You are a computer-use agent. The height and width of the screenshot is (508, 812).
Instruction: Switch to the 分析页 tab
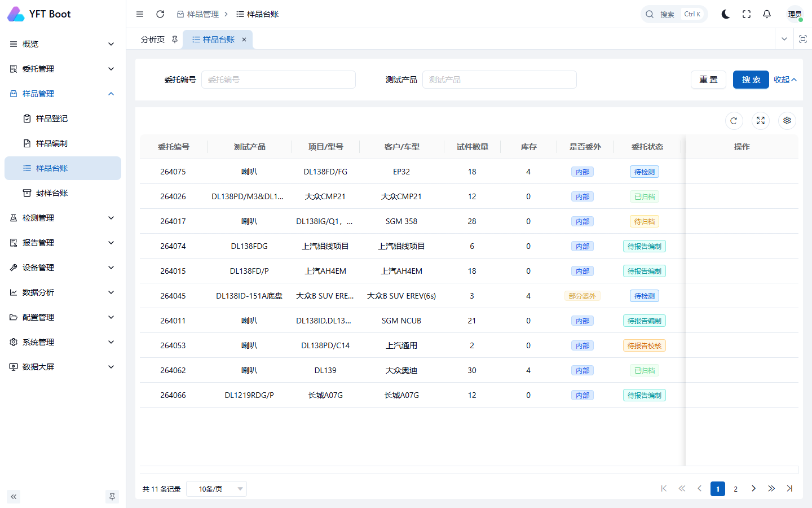[153, 40]
